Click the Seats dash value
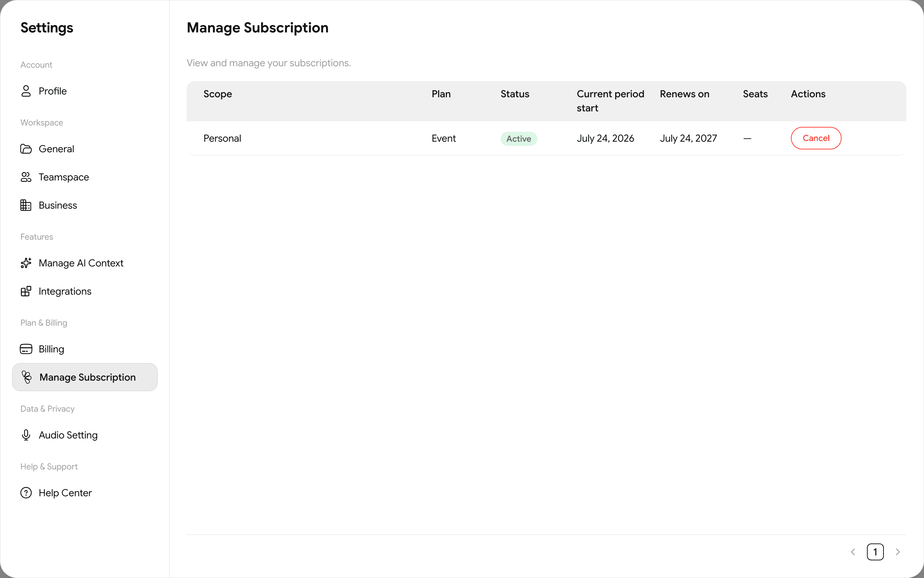This screenshot has height=578, width=924. tap(747, 139)
